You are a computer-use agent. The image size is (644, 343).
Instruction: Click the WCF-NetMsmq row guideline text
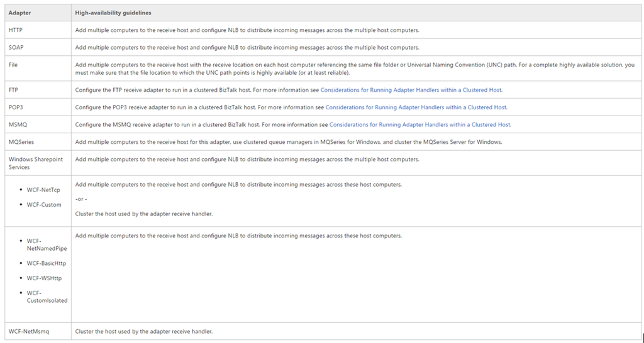pyautogui.click(x=144, y=331)
